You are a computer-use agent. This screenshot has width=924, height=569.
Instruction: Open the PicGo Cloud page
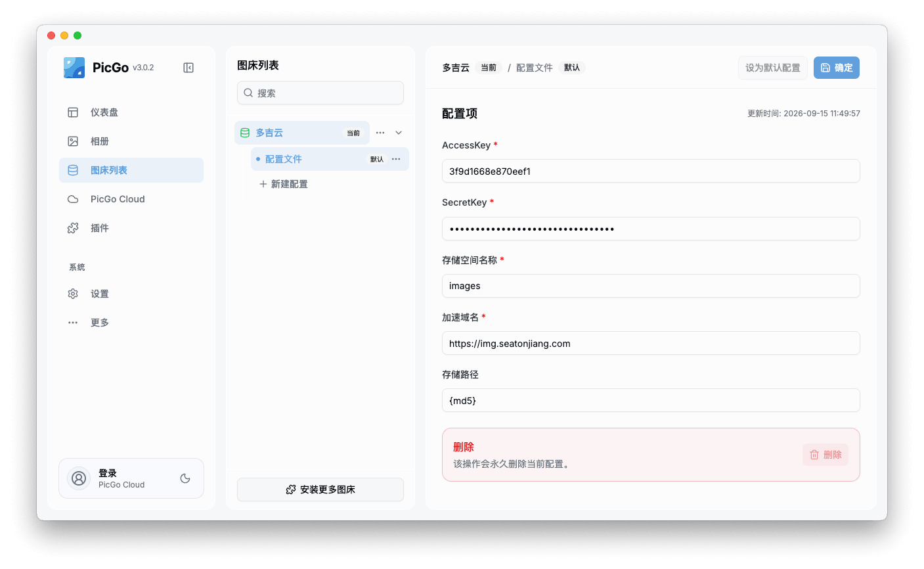pos(131,199)
